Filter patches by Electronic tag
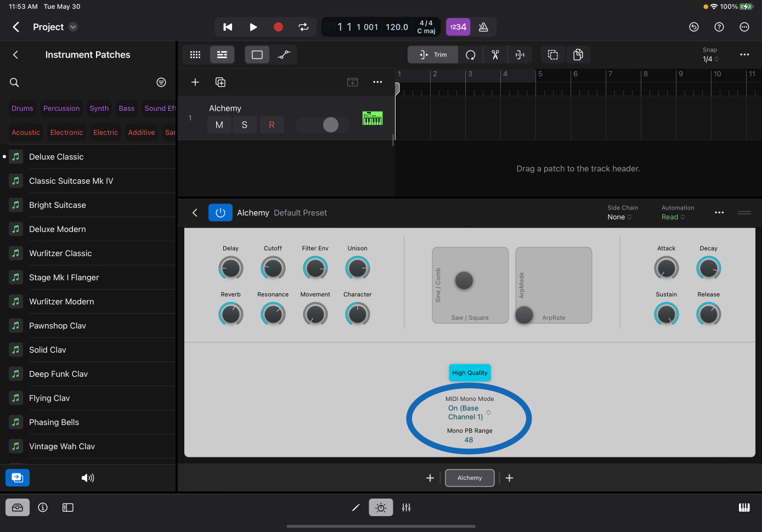Viewport: 762px width, 532px height. [x=66, y=133]
